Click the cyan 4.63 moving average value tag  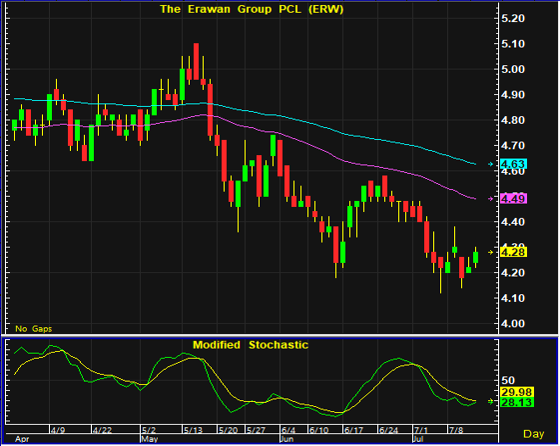[x=514, y=164]
